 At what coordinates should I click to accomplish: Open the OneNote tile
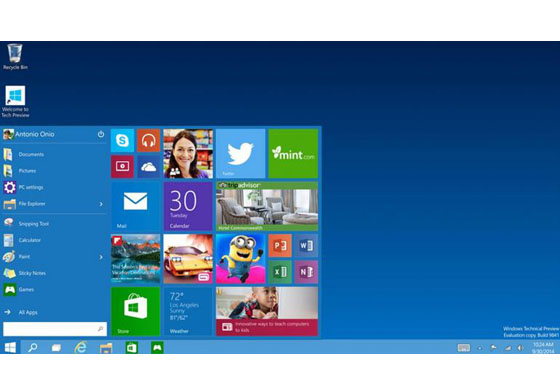[x=306, y=272]
